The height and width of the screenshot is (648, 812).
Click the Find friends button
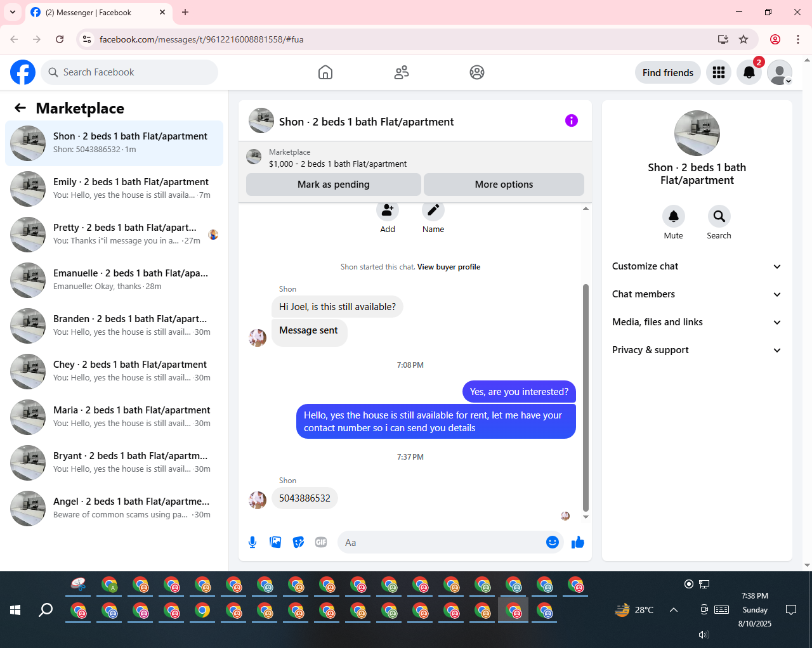[x=668, y=72]
